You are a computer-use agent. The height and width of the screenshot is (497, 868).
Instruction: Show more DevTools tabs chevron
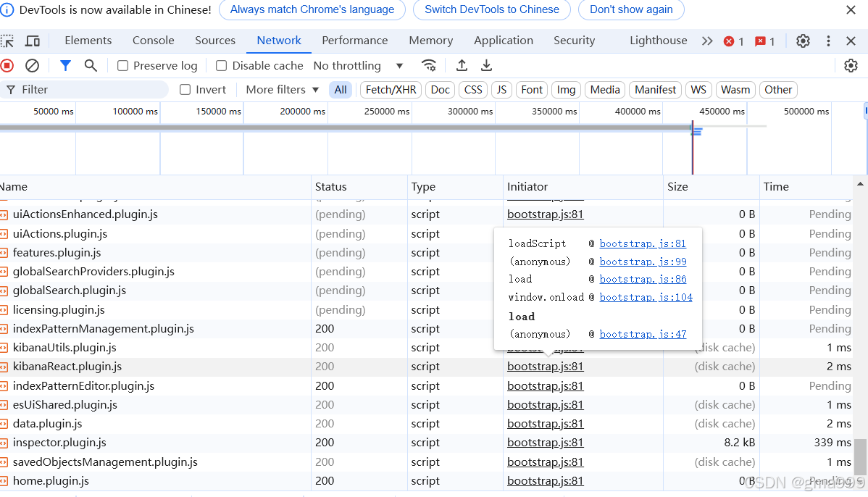[x=707, y=41]
